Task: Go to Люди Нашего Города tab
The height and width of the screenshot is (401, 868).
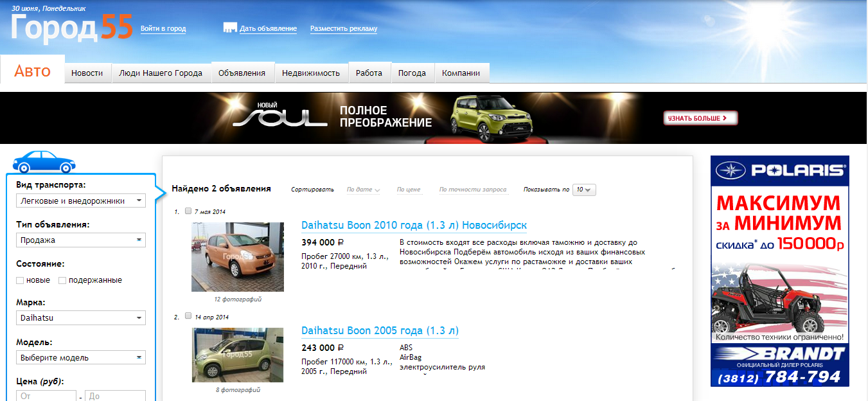Action: click(161, 73)
